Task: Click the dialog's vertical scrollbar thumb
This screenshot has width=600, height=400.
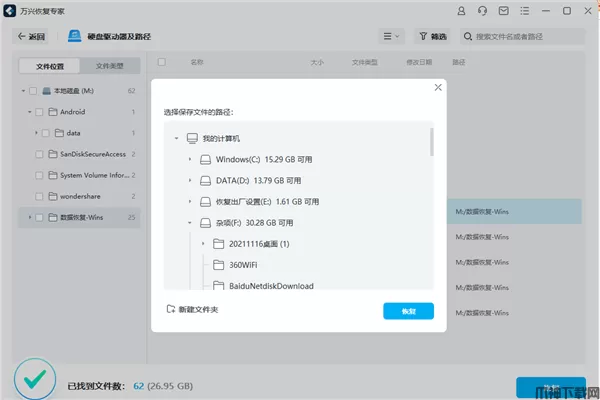Action: tap(432, 142)
